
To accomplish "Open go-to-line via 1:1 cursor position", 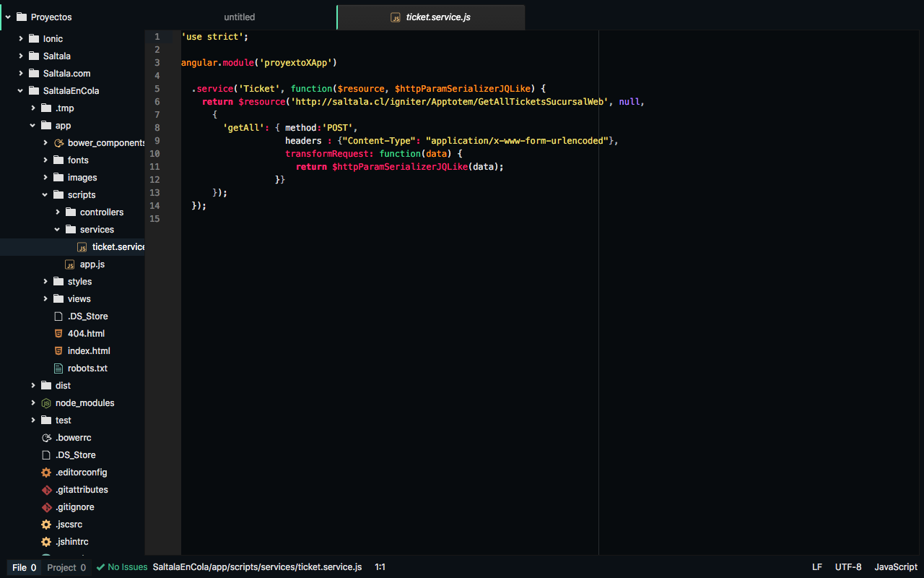I will (380, 567).
